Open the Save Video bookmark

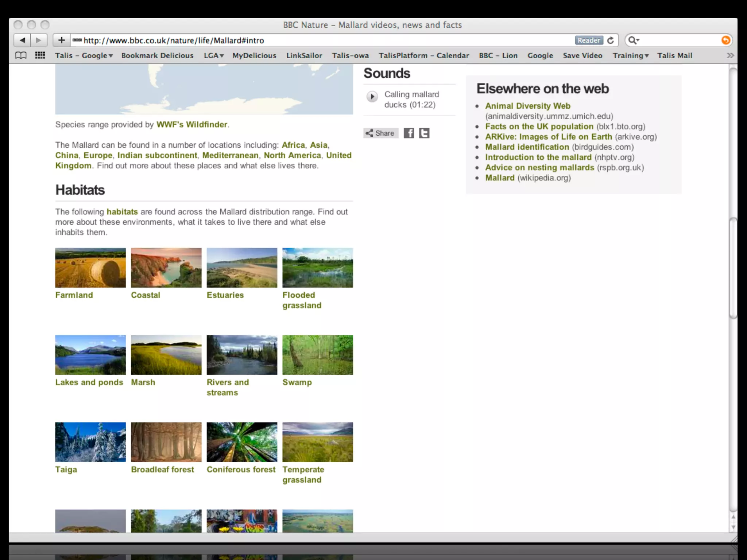coord(582,55)
